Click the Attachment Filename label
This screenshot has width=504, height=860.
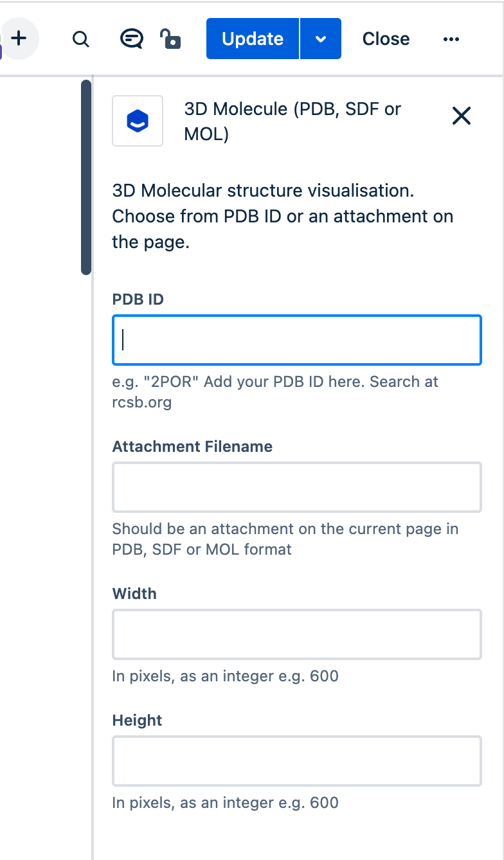point(192,447)
